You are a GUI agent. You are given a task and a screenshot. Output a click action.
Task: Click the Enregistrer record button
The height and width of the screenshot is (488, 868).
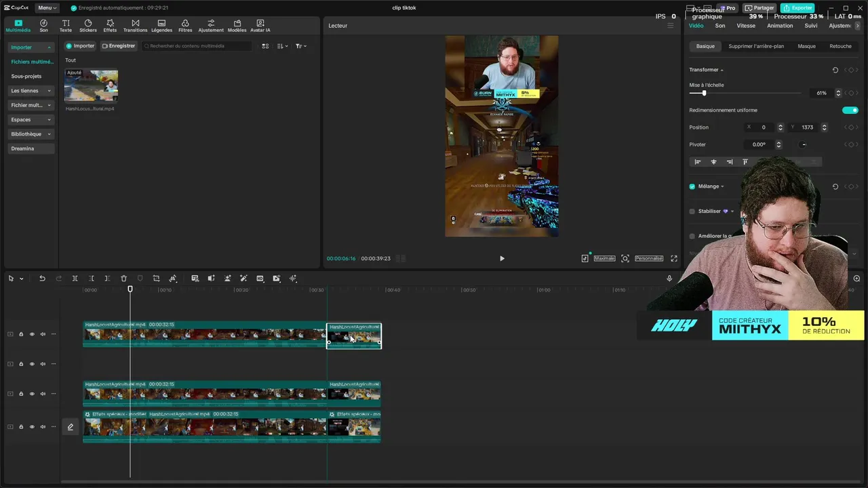(x=119, y=46)
